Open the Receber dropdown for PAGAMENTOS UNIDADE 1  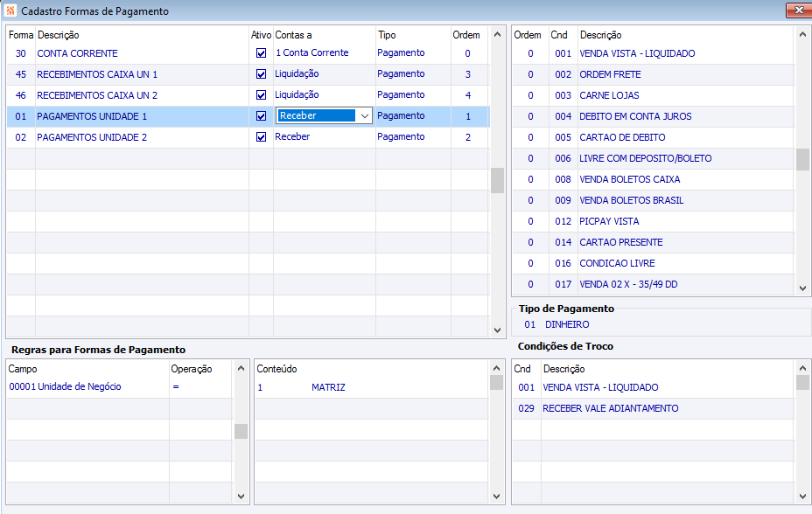coord(365,116)
